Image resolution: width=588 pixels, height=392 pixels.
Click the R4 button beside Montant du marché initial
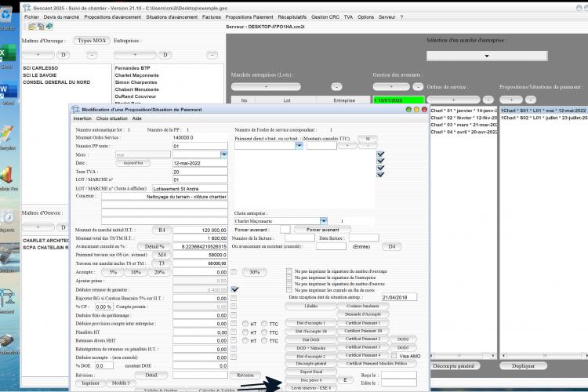[162, 230]
